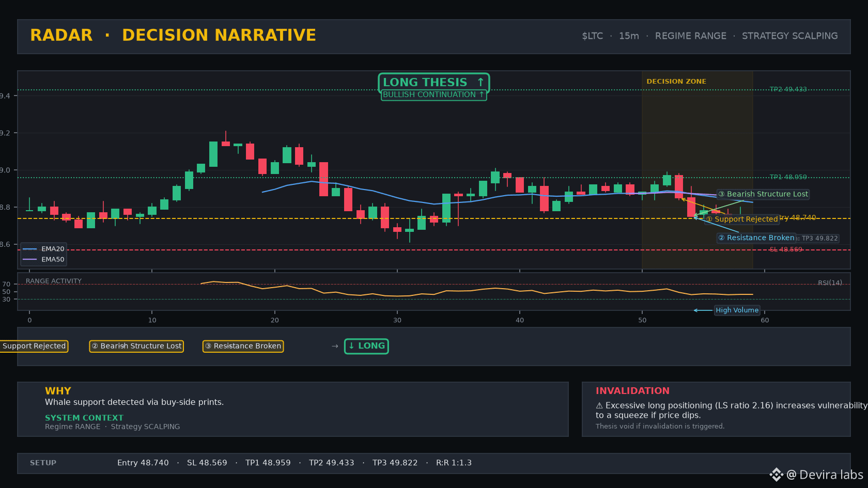Select the green LONG signal badge

click(366, 346)
